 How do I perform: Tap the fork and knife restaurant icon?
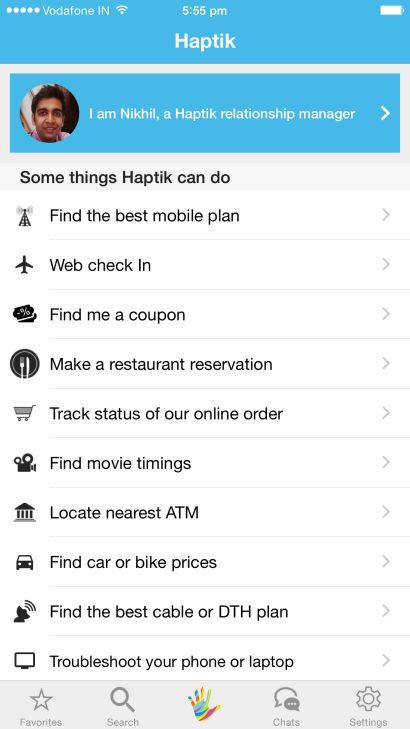pyautogui.click(x=25, y=364)
